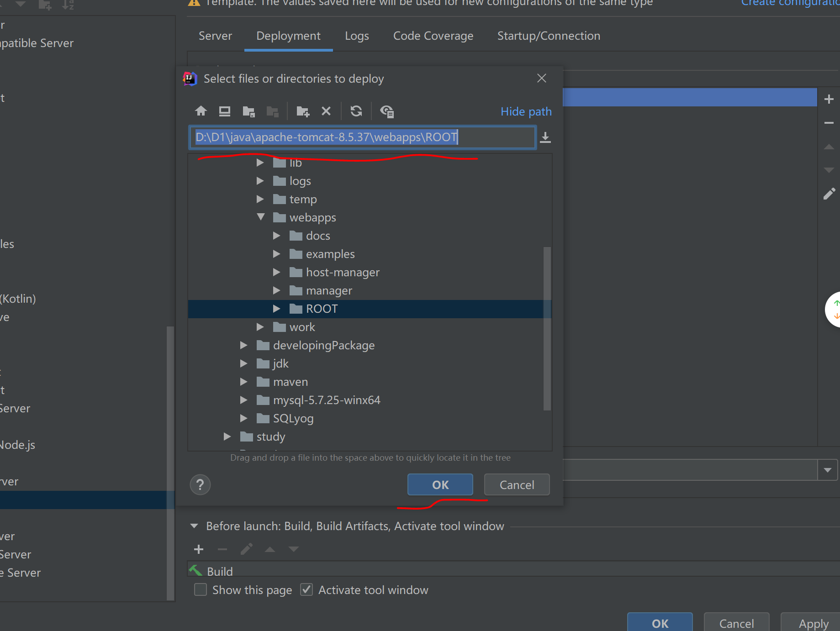Viewport: 840px width, 631px height.
Task: Select the developingPackage folder
Action: pyautogui.click(x=324, y=345)
